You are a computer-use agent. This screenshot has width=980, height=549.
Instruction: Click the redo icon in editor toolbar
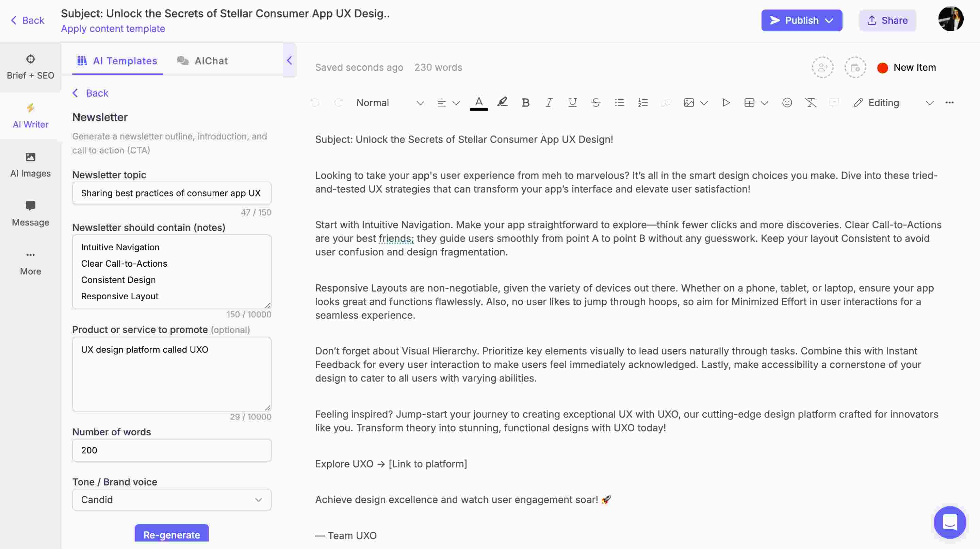[x=338, y=103]
